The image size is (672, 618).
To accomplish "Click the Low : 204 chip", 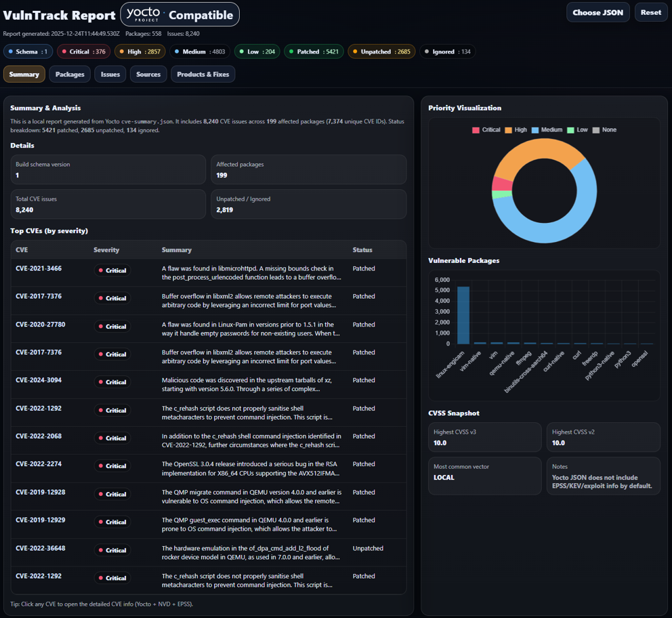I will (x=257, y=52).
